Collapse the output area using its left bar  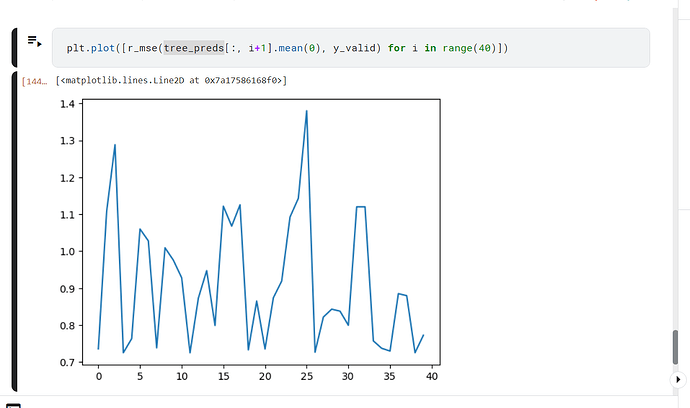[x=14, y=230]
